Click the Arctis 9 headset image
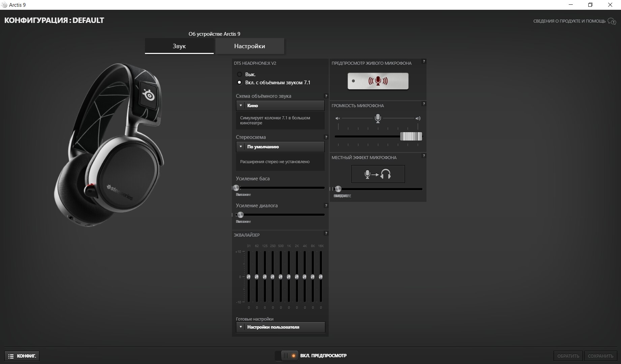Screen dimensions: 621x364 click(x=110, y=145)
